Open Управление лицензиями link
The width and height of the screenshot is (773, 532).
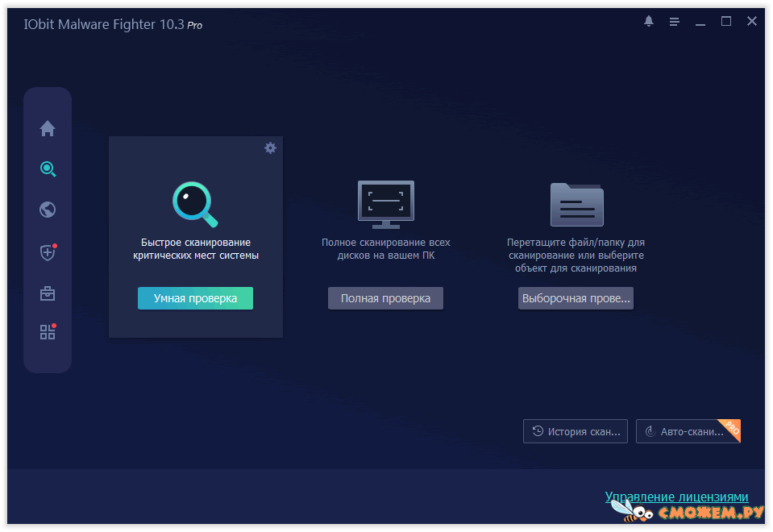(676, 497)
